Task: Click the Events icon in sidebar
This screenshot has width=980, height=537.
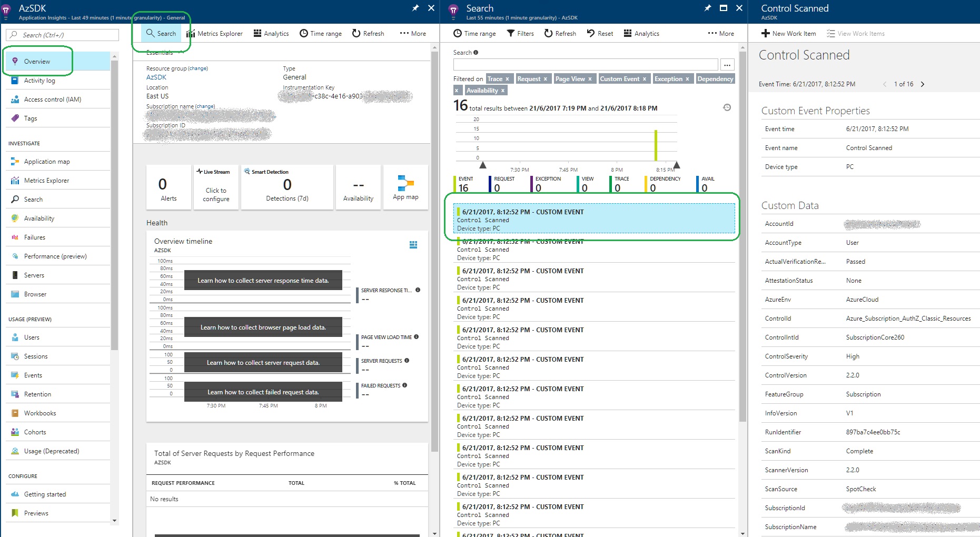Action: (x=15, y=375)
